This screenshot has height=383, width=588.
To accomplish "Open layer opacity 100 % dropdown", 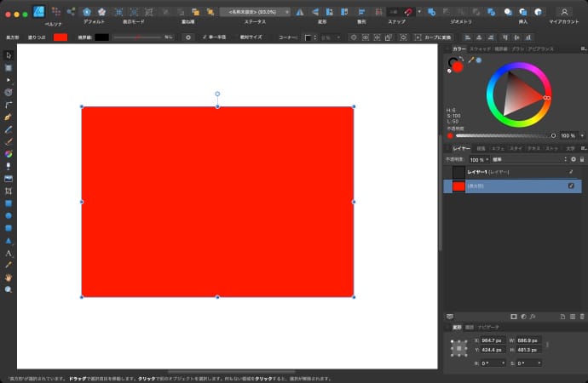I will 478,159.
